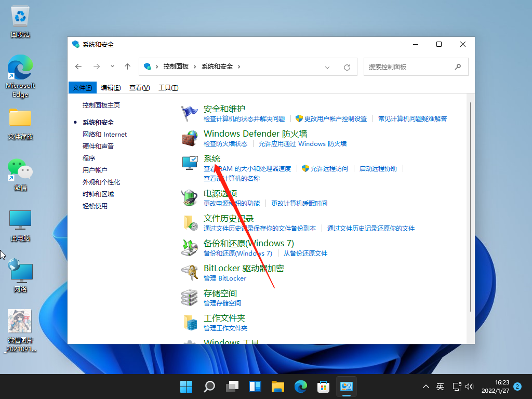Go to 网络和 Internet category
The width and height of the screenshot is (532, 399).
tap(104, 134)
